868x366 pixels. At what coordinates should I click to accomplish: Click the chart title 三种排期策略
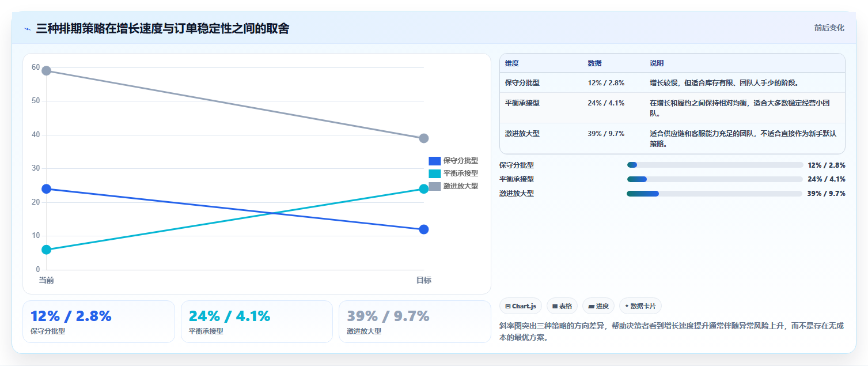(x=162, y=28)
